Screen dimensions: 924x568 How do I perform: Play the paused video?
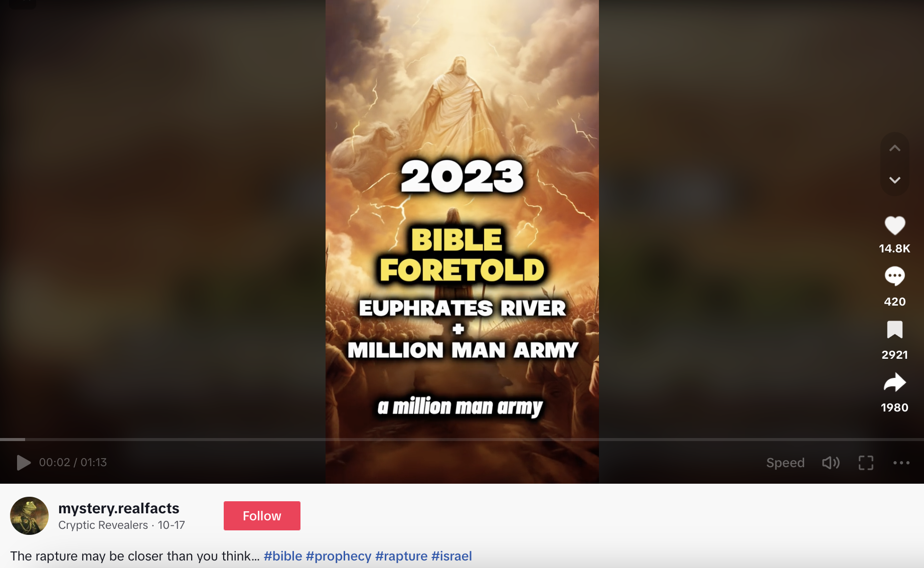pyautogui.click(x=24, y=463)
